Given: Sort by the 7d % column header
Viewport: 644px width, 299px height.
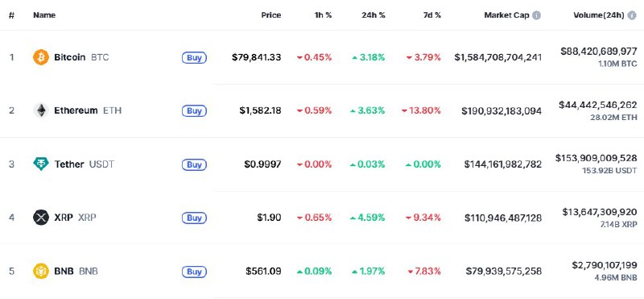Looking at the screenshot, I should (431, 15).
